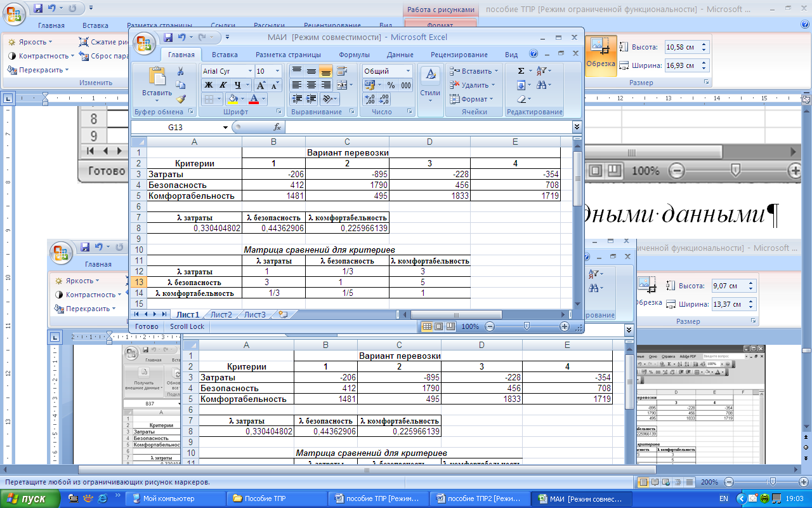Expand Arial Cyr font name dropdown

pyautogui.click(x=250, y=71)
